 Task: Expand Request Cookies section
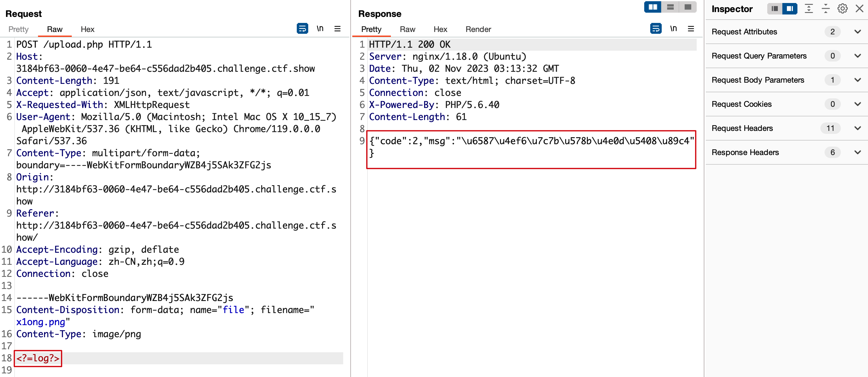857,104
